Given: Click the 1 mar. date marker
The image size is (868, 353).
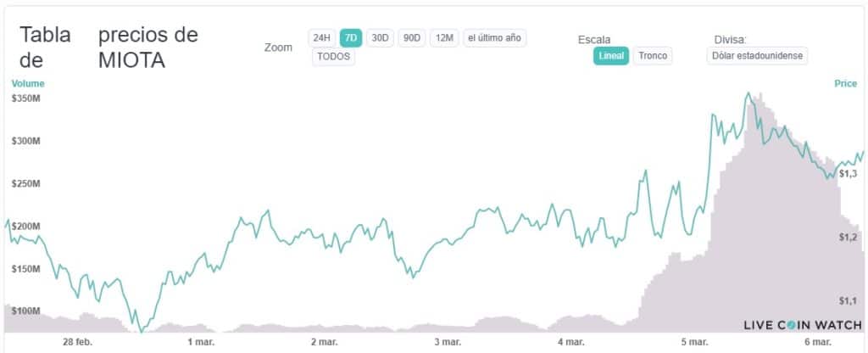Looking at the screenshot, I should (x=200, y=342).
